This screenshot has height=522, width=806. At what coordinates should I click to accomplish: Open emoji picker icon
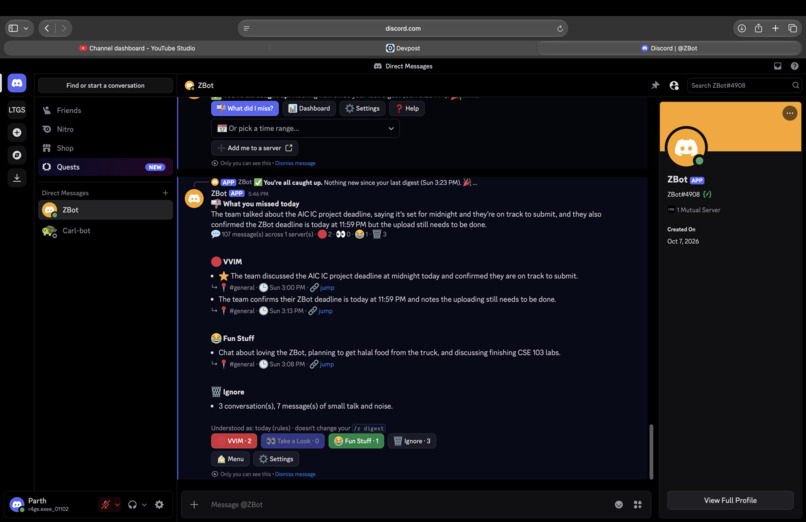[619, 505]
